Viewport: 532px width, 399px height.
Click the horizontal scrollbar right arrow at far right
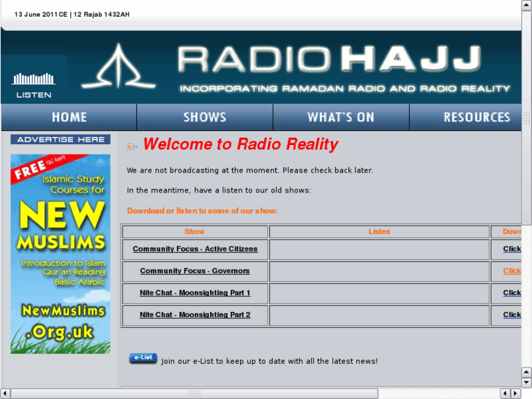(516, 393)
